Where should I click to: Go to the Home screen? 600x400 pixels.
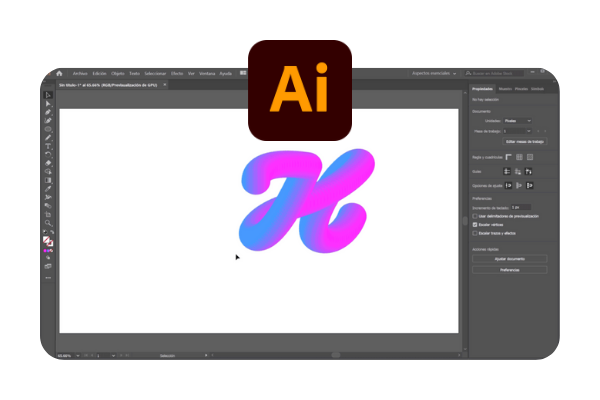click(x=59, y=73)
